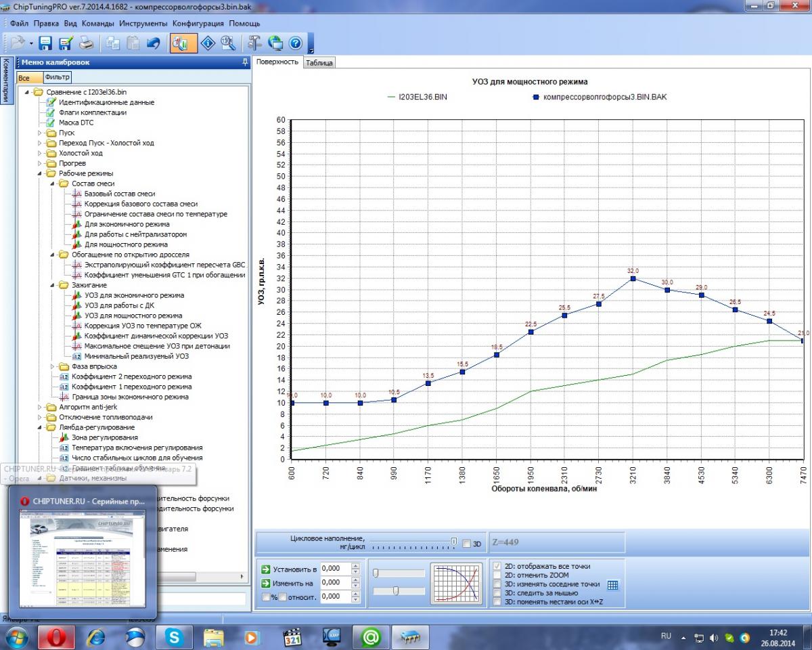Screen dimensions: 812x650
Task: Click Mail.ru Agent icon in taskbar
Action: (370, 637)
